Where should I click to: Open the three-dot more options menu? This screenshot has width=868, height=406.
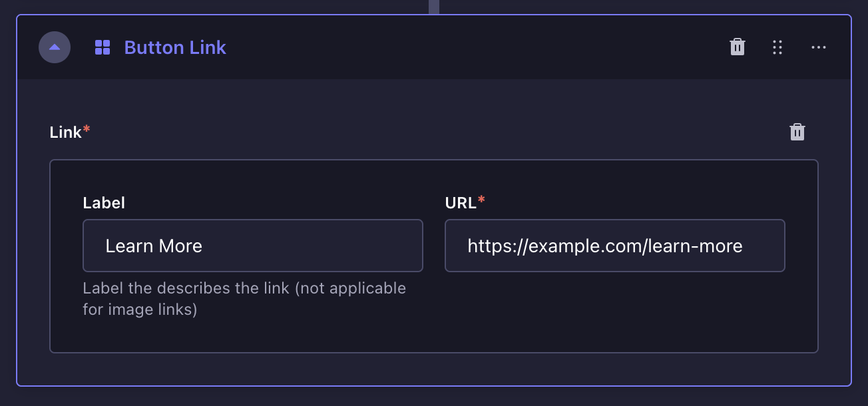819,47
